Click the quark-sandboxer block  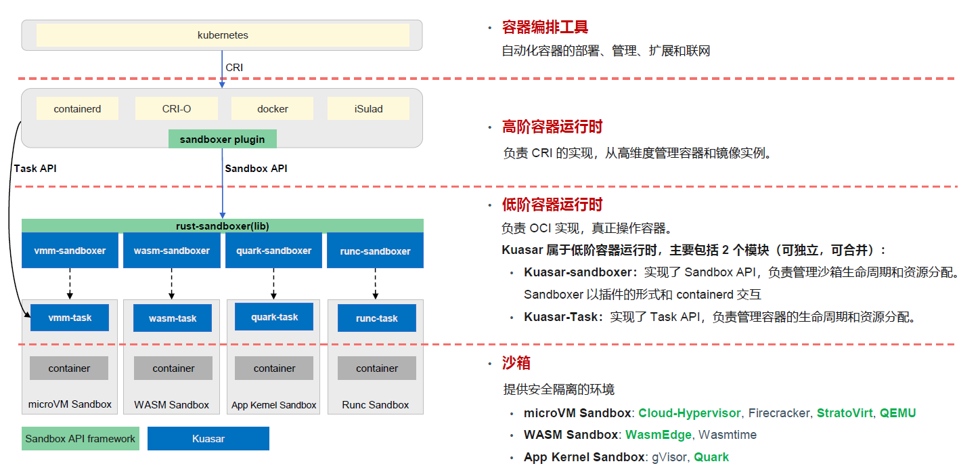point(274,251)
